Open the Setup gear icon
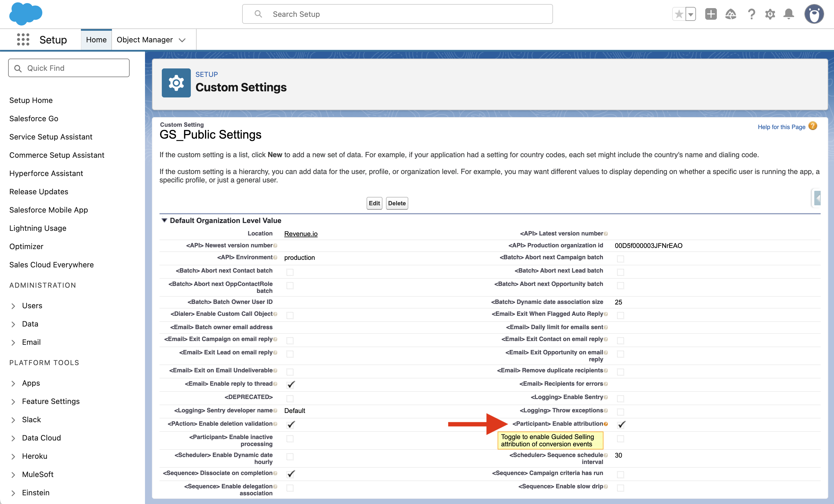 (x=770, y=14)
